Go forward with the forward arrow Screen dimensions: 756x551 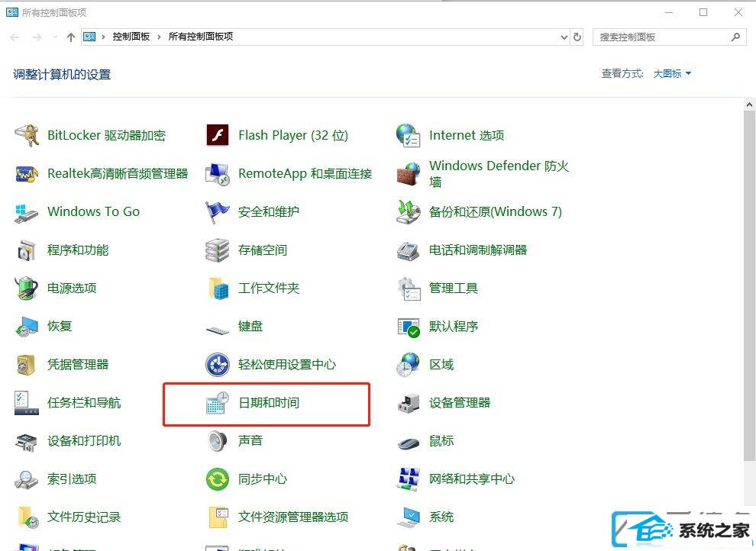tap(37, 37)
